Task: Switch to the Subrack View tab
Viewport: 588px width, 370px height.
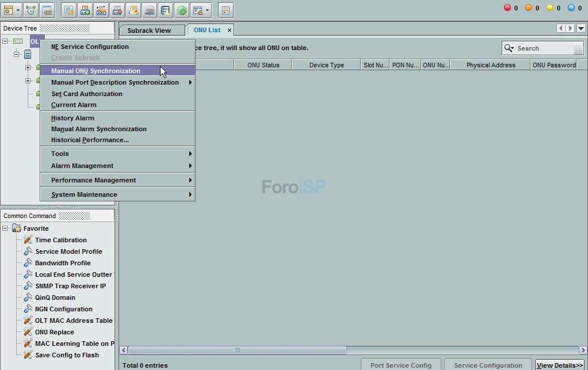Action: (149, 30)
